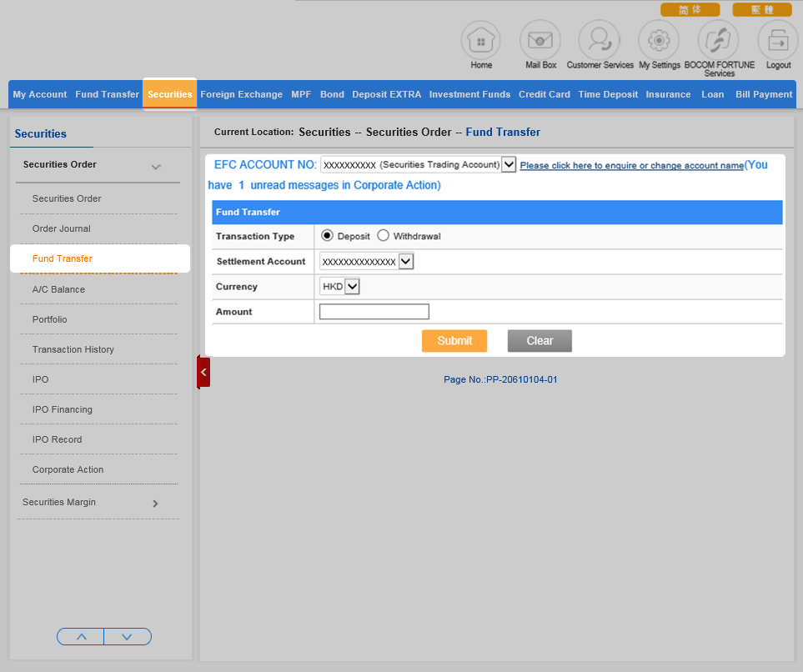Select the Deposit radio button
Viewport: 803px width, 672px height.
point(328,236)
